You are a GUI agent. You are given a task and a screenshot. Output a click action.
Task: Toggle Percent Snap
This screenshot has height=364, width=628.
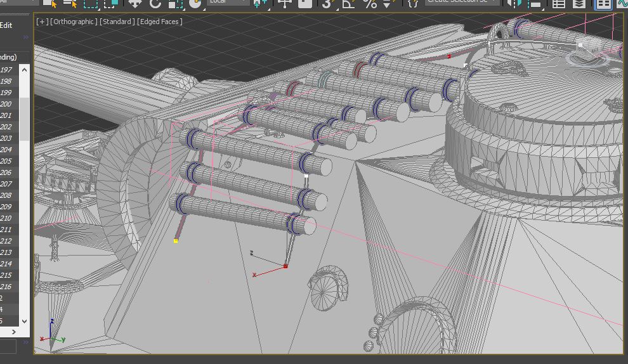point(370,3)
